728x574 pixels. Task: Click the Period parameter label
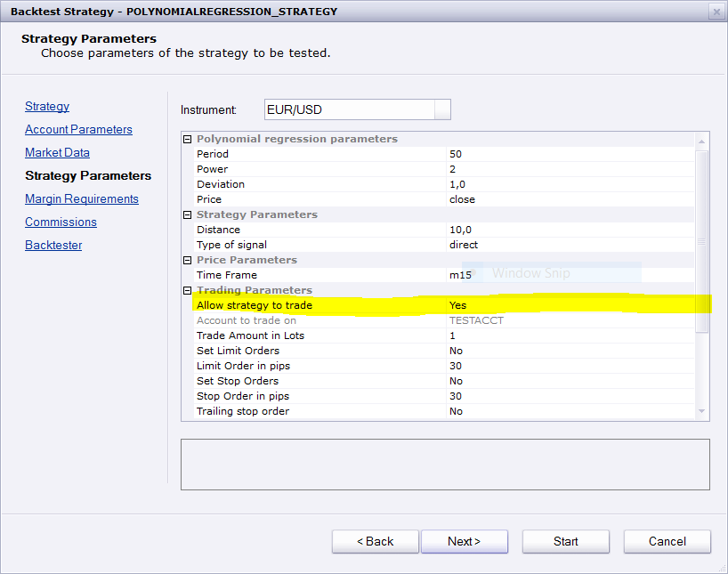click(x=212, y=154)
